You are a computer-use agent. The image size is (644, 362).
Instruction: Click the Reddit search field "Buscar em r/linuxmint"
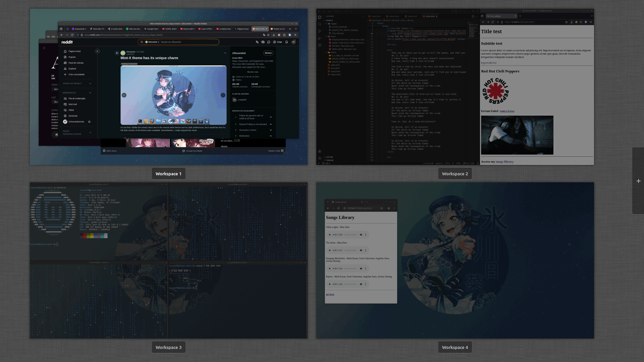[178, 42]
